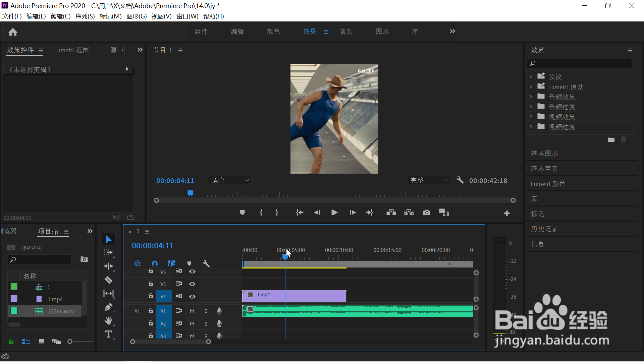The image size is (644, 362).
Task: Select the Pen tool
Action: click(x=108, y=307)
